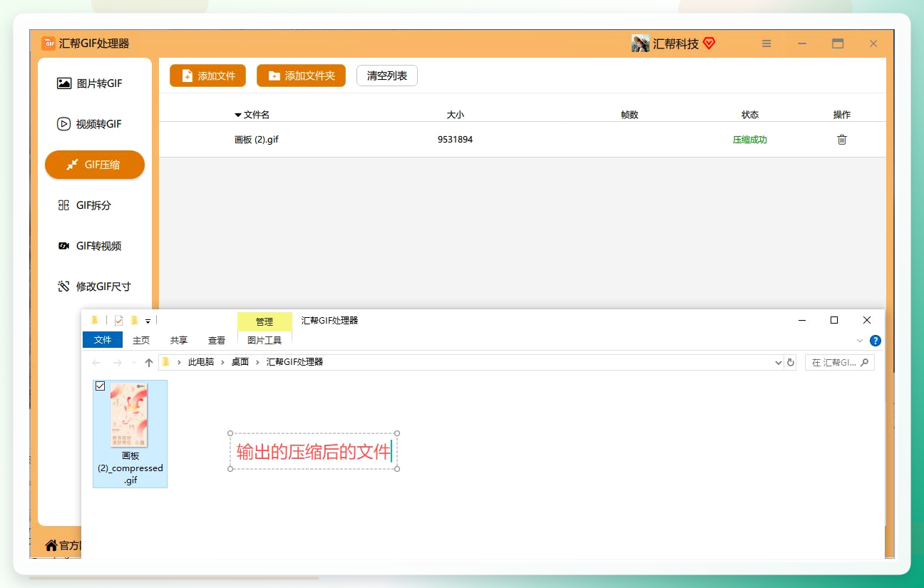Click the properties checkmark icon in quick access toolbar
This screenshot has width=924, height=588.
(x=118, y=321)
